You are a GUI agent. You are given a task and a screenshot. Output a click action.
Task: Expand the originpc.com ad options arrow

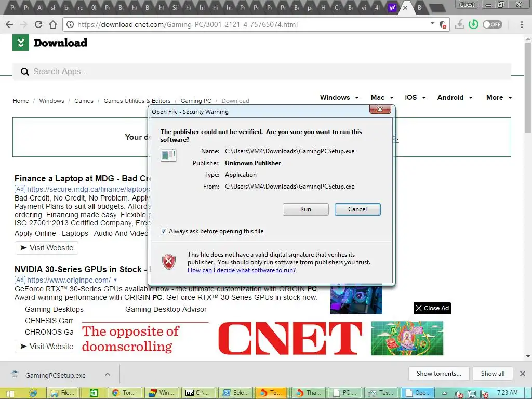[115, 280]
